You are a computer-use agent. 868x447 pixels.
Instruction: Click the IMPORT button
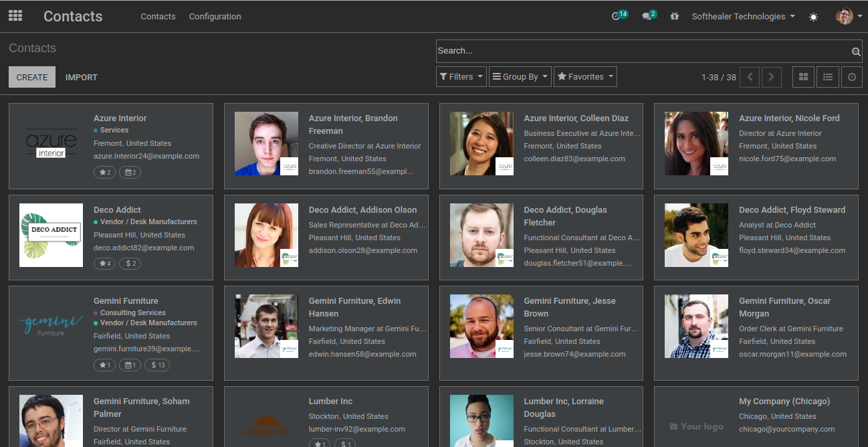82,77
